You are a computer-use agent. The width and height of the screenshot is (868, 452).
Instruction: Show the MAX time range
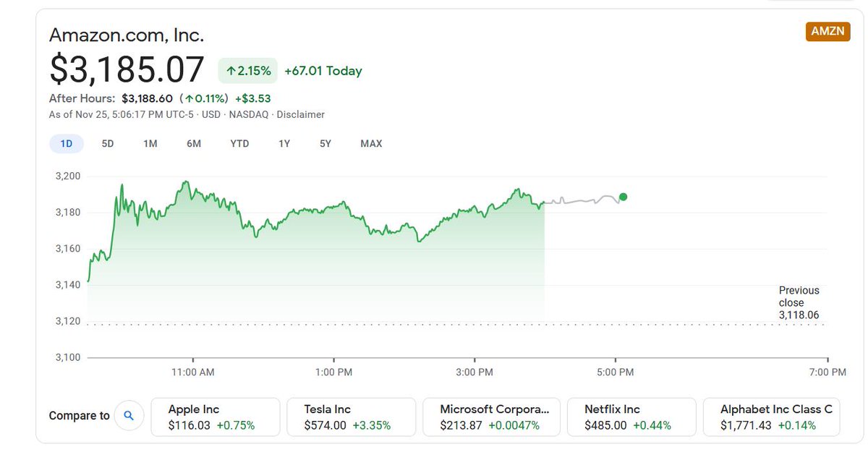click(371, 143)
